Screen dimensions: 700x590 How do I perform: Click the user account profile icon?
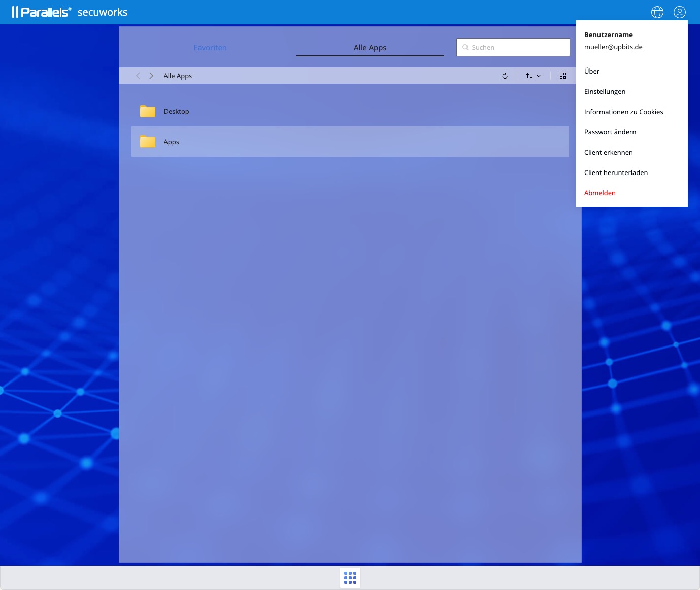click(x=679, y=12)
